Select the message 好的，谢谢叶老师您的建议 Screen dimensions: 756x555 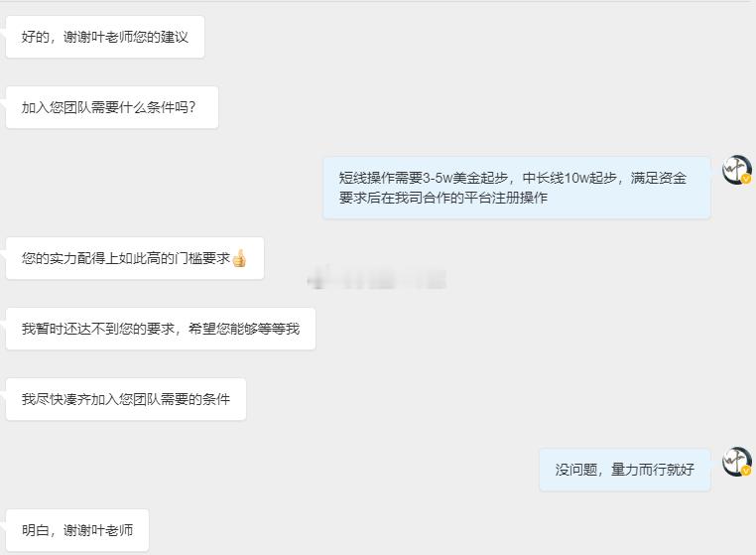(105, 37)
